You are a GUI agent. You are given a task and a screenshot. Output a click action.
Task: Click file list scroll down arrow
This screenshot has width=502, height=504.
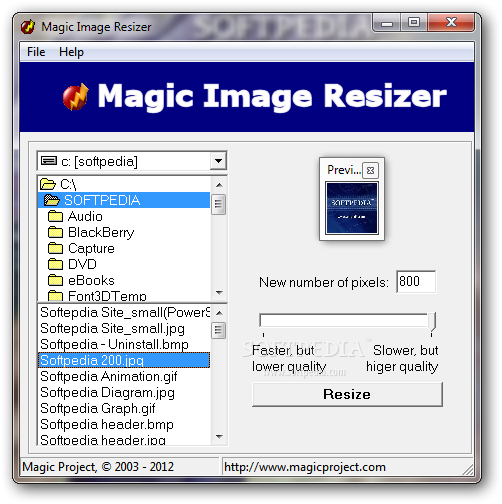pos(219,436)
